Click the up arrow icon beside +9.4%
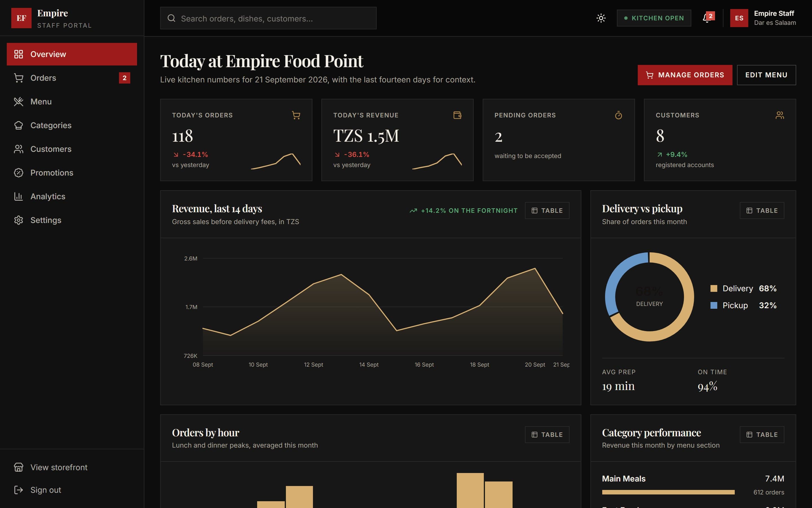The width and height of the screenshot is (812, 508). 660,155
